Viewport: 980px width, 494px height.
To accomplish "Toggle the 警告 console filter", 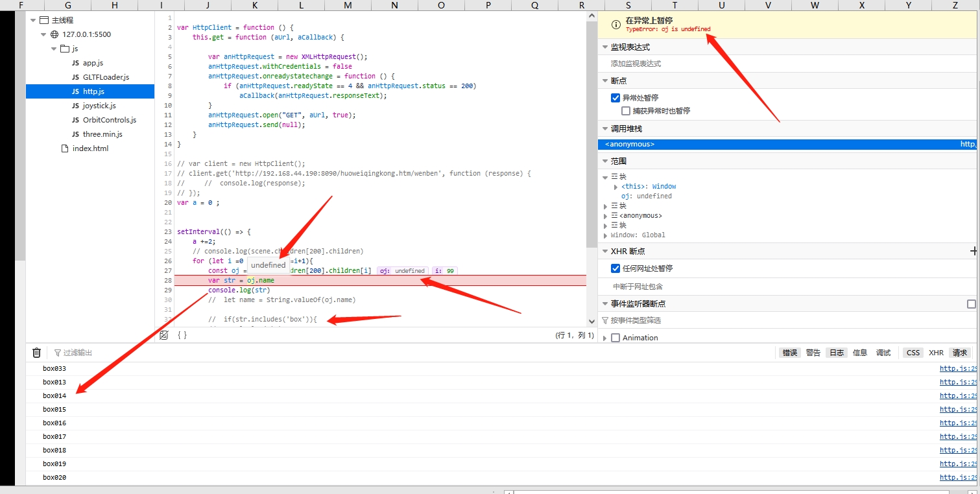I will pyautogui.click(x=813, y=353).
